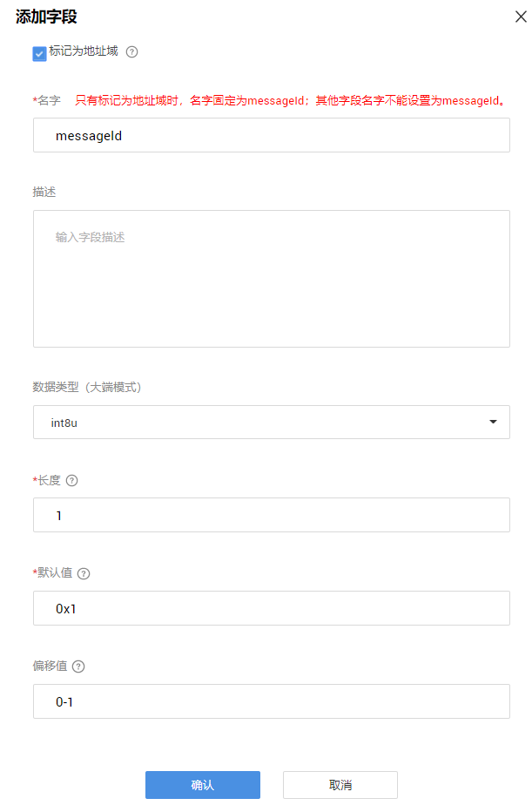Click the 标记为地址域 label text
The width and height of the screenshot is (532, 812).
84,51
